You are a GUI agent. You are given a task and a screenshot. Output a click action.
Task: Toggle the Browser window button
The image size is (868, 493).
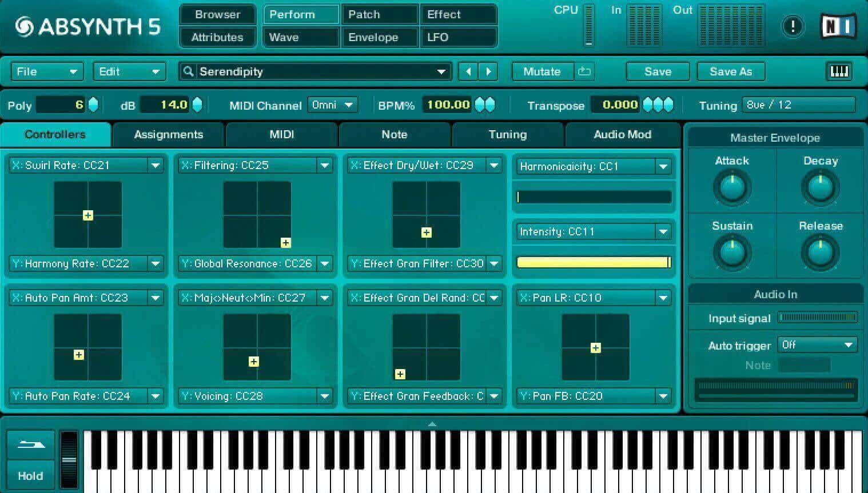tap(218, 14)
